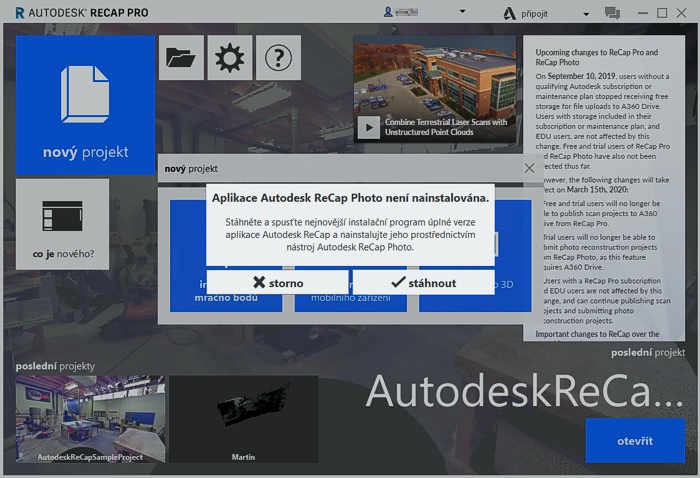Screen dimensions: 700x478
Task: Open help via the question mark icon
Action: 279,58
